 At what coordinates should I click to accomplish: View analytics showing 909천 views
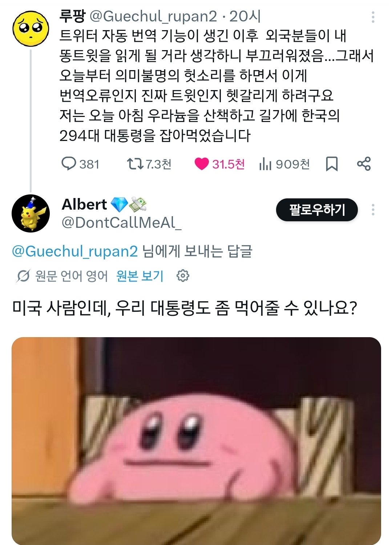tap(284, 164)
